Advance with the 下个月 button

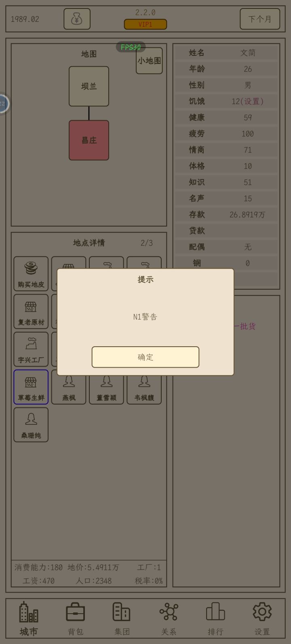pyautogui.click(x=260, y=19)
